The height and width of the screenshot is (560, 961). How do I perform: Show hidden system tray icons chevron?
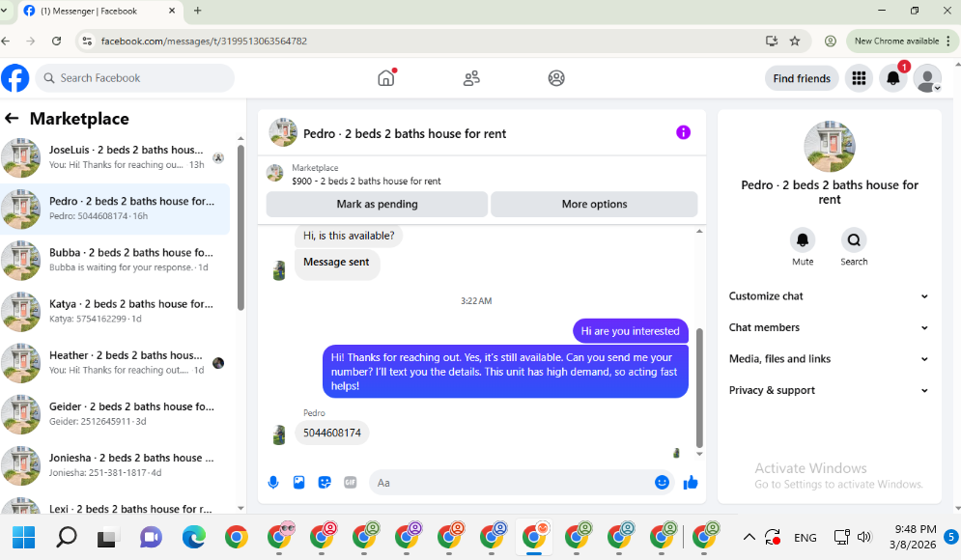coord(749,538)
